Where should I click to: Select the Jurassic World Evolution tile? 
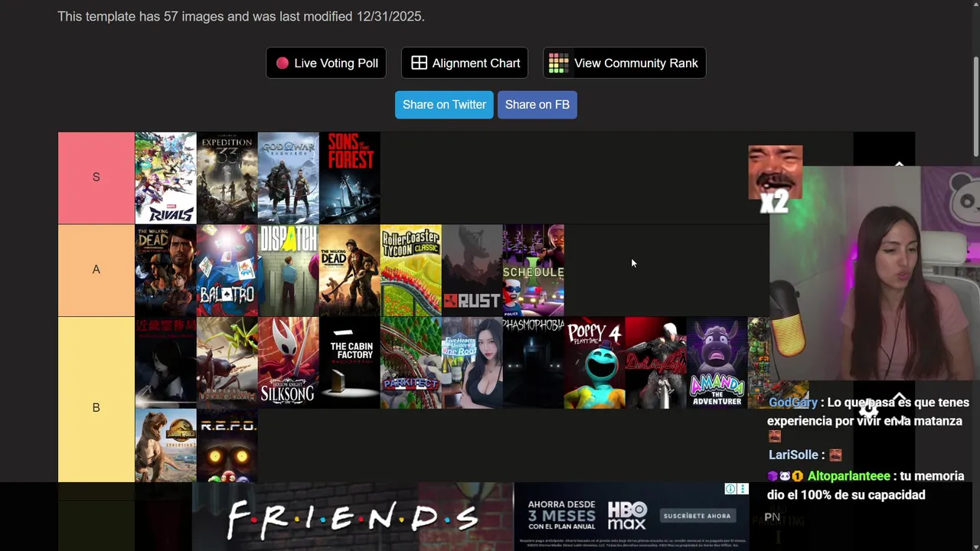pos(166,445)
